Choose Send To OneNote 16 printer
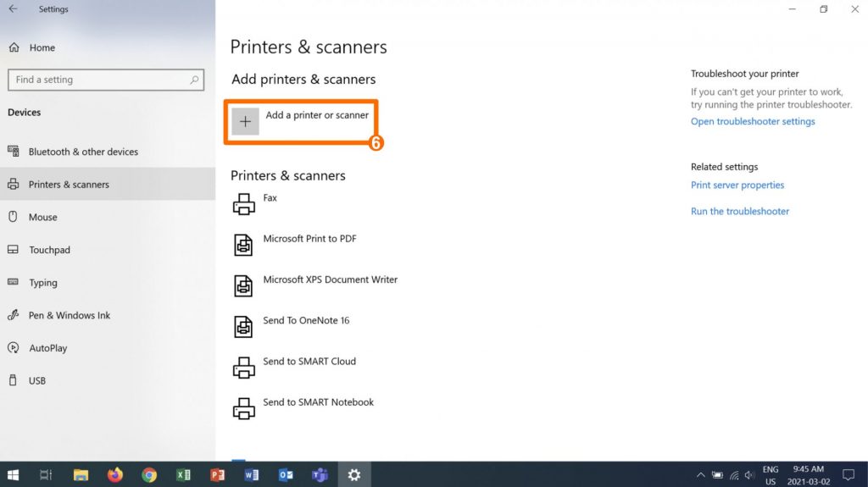Image resolution: width=868 pixels, height=487 pixels. tap(306, 321)
